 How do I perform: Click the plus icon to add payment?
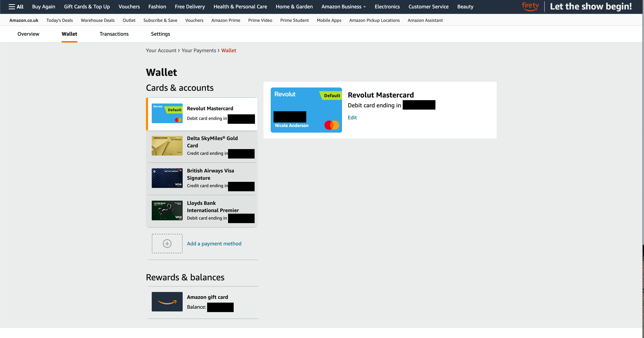167,244
